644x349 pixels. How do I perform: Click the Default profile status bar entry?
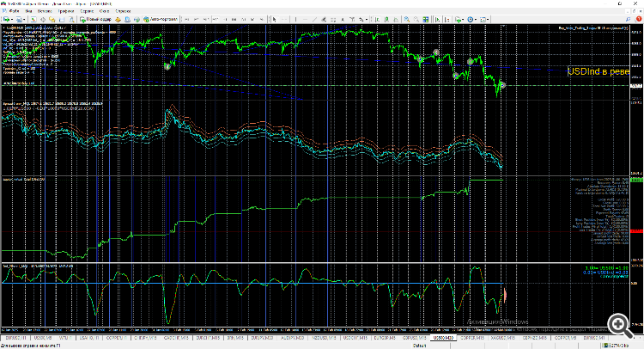[419, 346]
